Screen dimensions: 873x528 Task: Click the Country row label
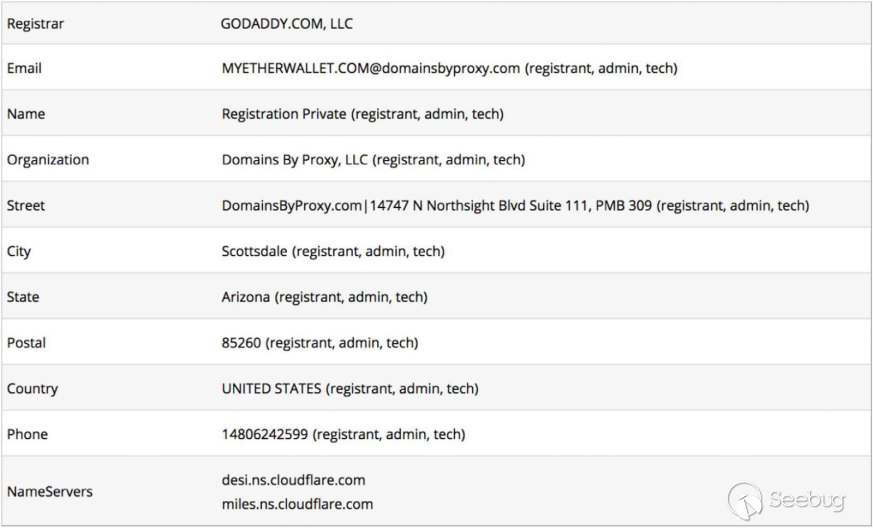point(32,389)
